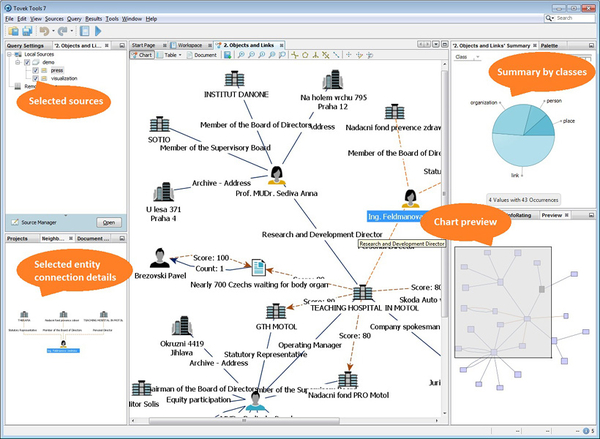
Task: Open the redo history dropdown arrow
Action: [x=72, y=31]
